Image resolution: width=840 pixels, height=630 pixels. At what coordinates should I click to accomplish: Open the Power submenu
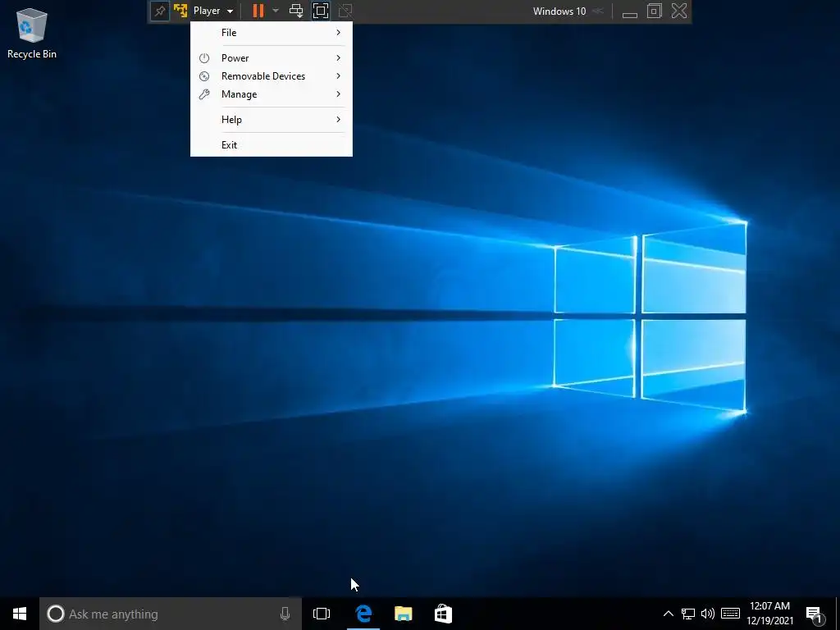(x=272, y=58)
